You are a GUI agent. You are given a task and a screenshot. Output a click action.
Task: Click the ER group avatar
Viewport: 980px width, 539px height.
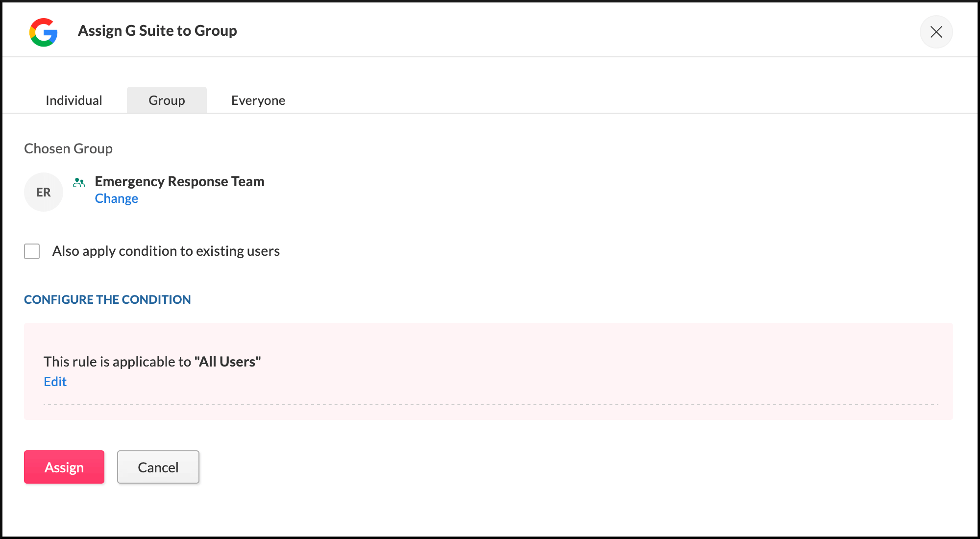point(44,192)
